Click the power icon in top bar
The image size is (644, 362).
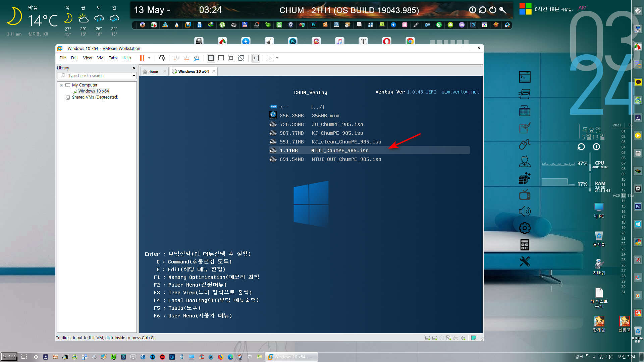click(x=492, y=10)
